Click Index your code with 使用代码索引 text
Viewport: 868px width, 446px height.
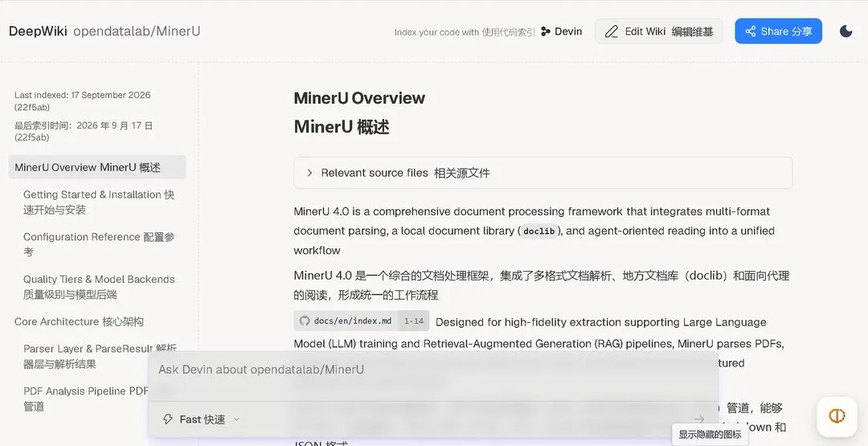465,32
